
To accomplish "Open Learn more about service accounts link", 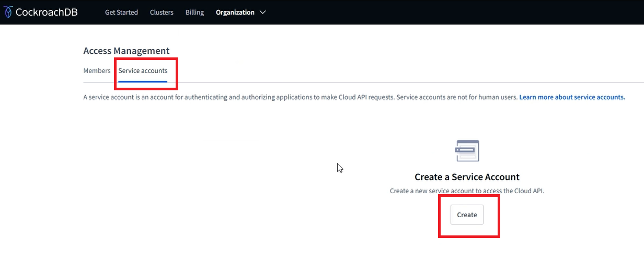I will tap(572, 97).
